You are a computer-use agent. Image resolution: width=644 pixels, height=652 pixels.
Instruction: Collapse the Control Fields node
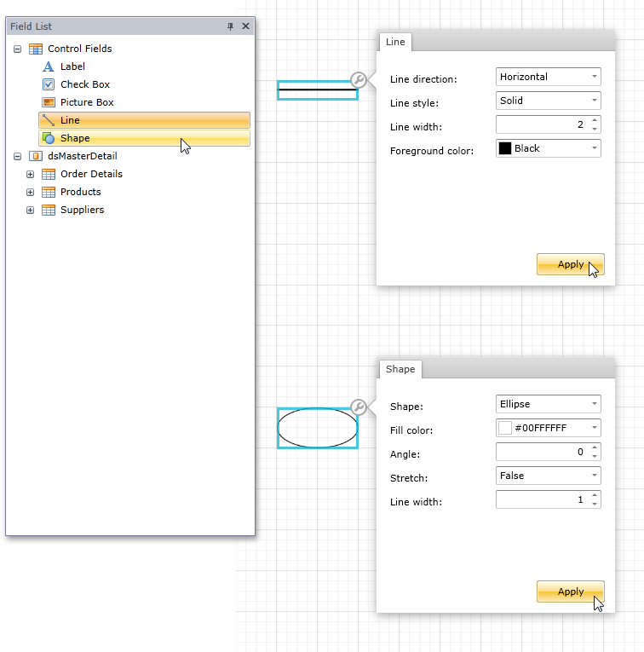coord(17,49)
